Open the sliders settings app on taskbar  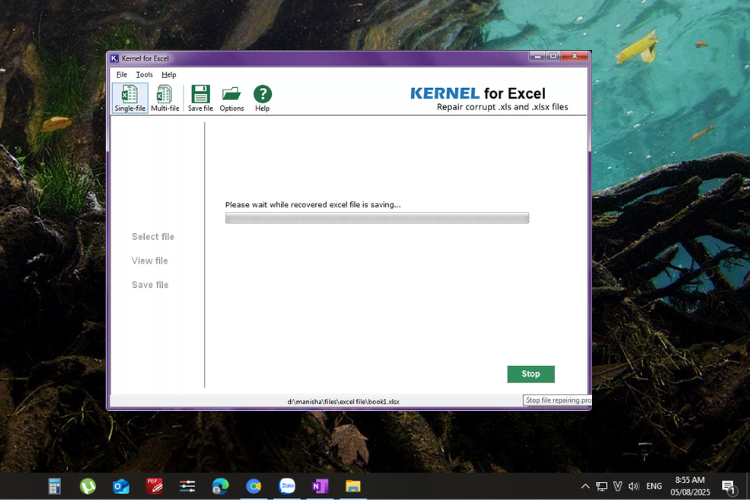187,487
